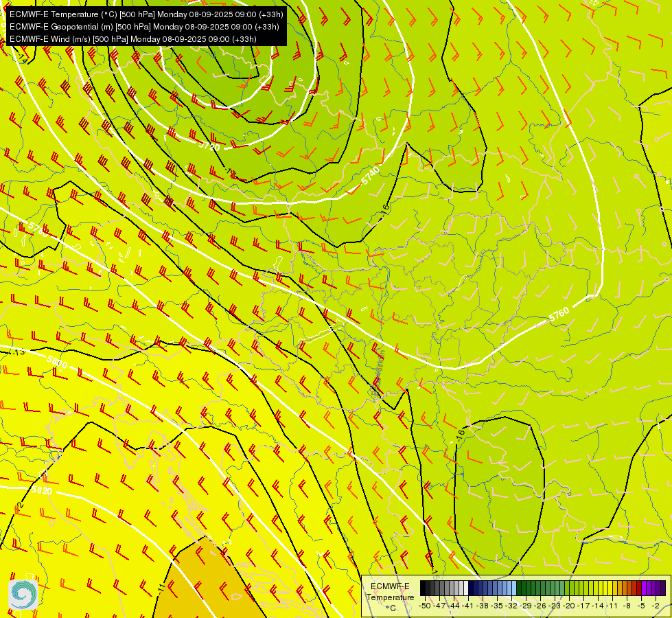Click the -29 tick label in legend
The height and width of the screenshot is (618, 672).
pos(526,606)
